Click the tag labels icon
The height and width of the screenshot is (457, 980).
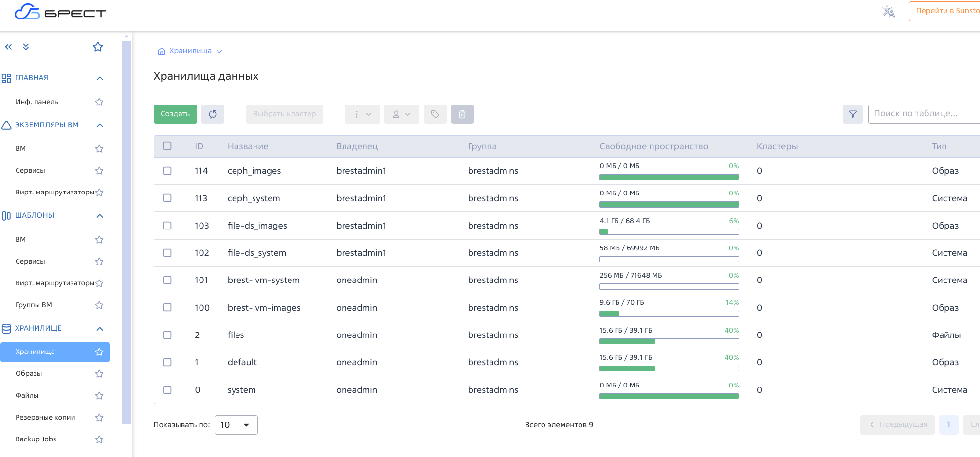tap(435, 114)
